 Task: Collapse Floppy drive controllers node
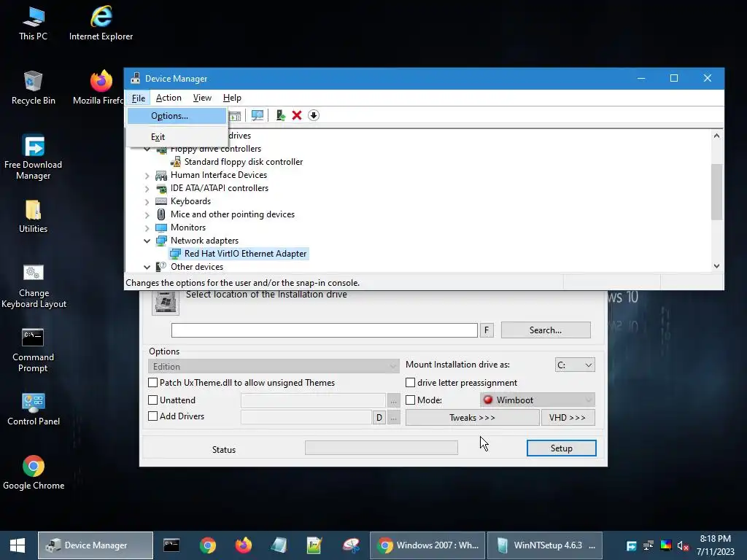click(147, 149)
